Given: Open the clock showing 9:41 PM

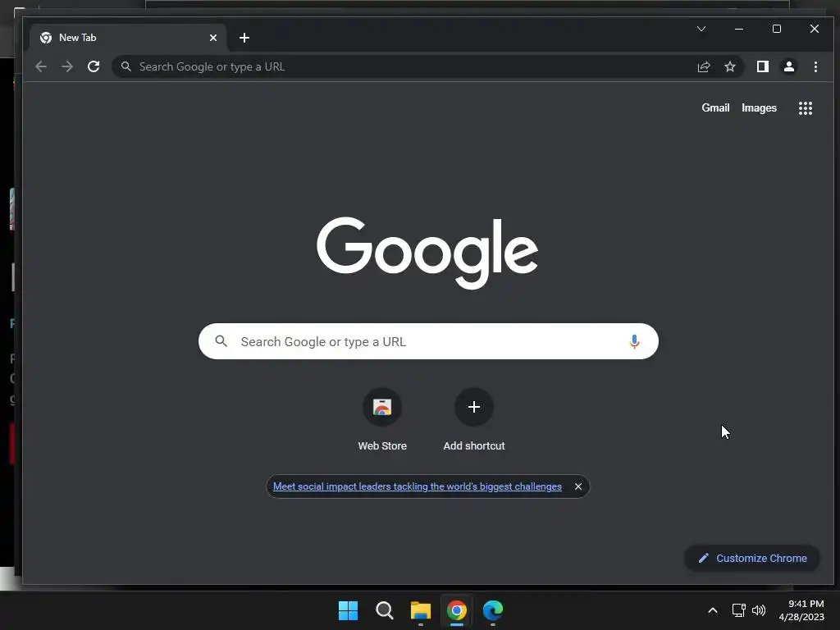Looking at the screenshot, I should (801, 610).
